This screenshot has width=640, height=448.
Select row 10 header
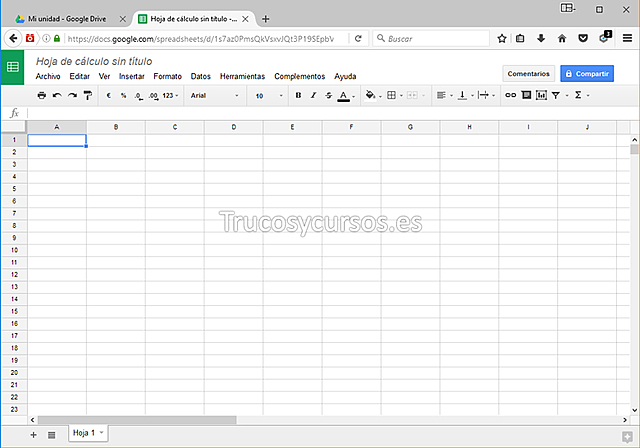14,250
